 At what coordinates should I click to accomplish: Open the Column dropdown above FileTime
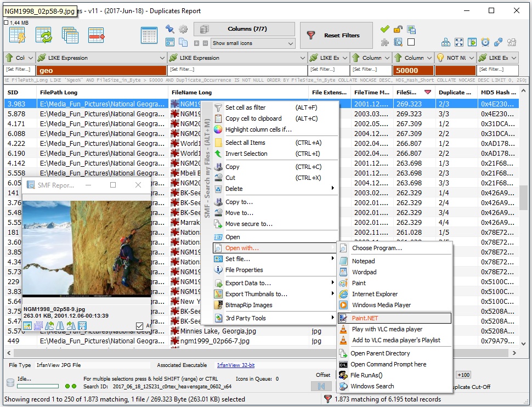point(371,58)
